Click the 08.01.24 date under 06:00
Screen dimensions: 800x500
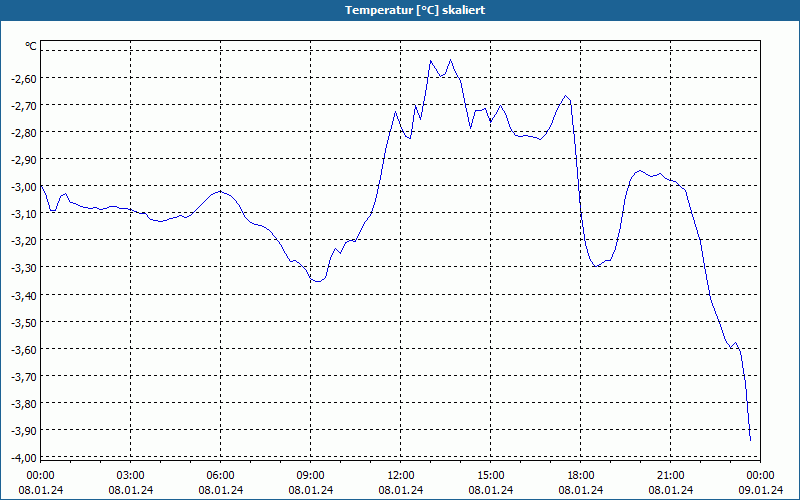tap(220, 490)
